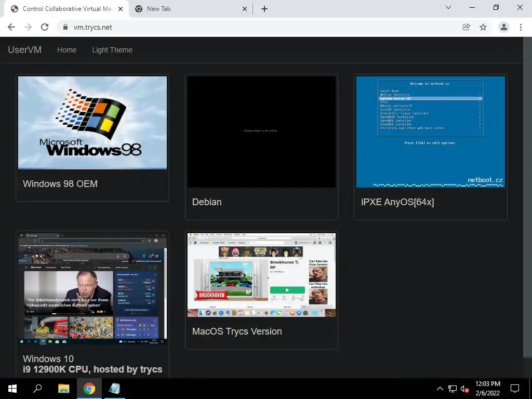Image resolution: width=532 pixels, height=399 pixels.
Task: Open the Chrome three-dot menu
Action: pos(521,27)
